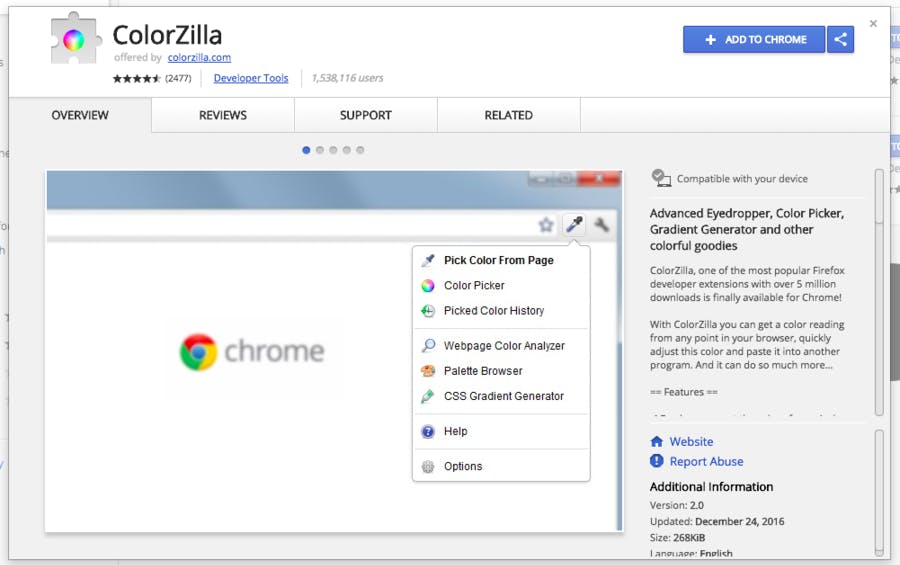Click the compatible device checkmark icon
The width and height of the screenshot is (900, 565).
click(661, 178)
